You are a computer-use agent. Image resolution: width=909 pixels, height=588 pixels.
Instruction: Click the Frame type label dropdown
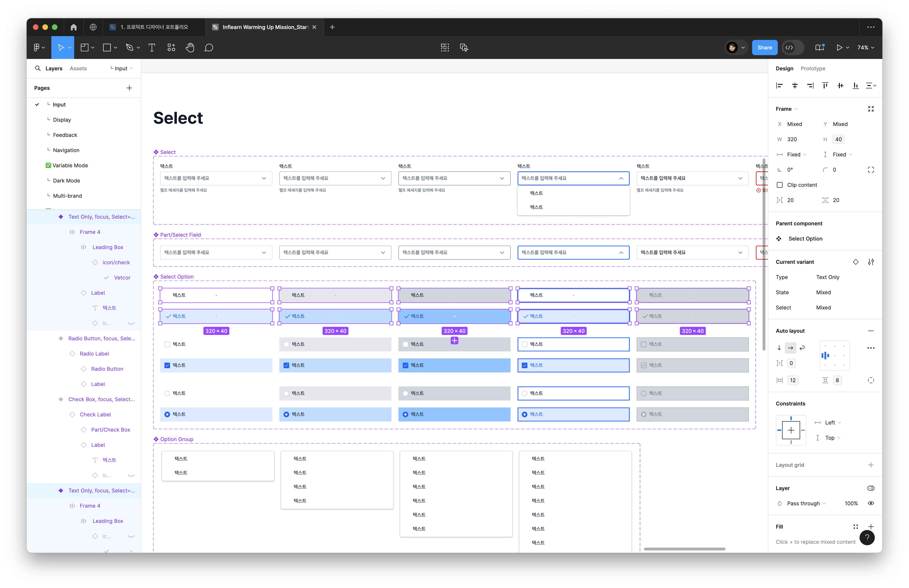tap(786, 109)
